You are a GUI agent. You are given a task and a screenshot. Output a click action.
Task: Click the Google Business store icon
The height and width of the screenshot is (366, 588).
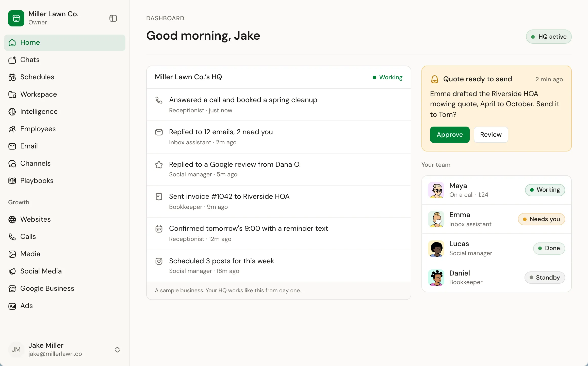(x=12, y=288)
